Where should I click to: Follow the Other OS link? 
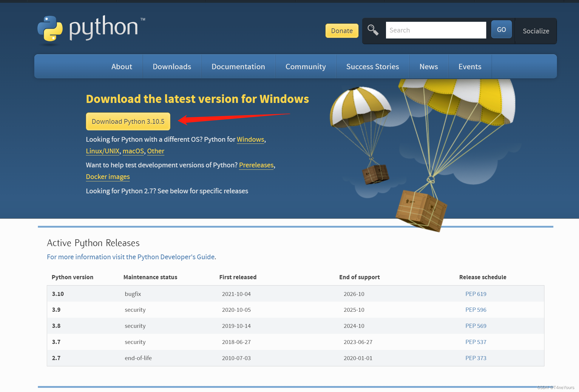coord(156,151)
